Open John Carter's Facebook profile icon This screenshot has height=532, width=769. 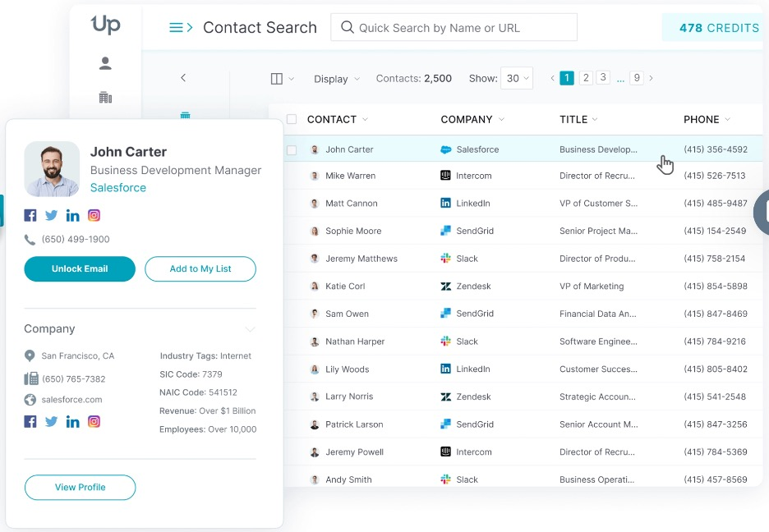pyautogui.click(x=30, y=215)
